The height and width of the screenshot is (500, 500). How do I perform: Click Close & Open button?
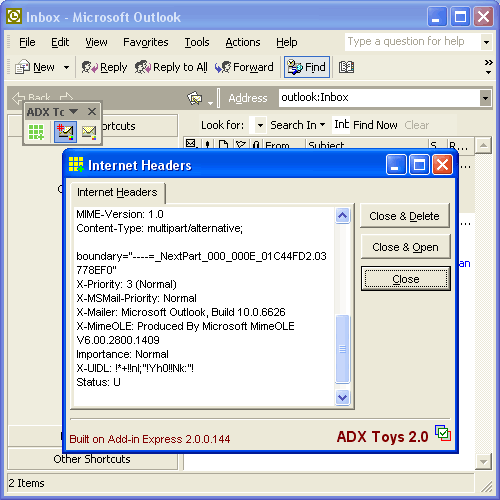click(405, 247)
